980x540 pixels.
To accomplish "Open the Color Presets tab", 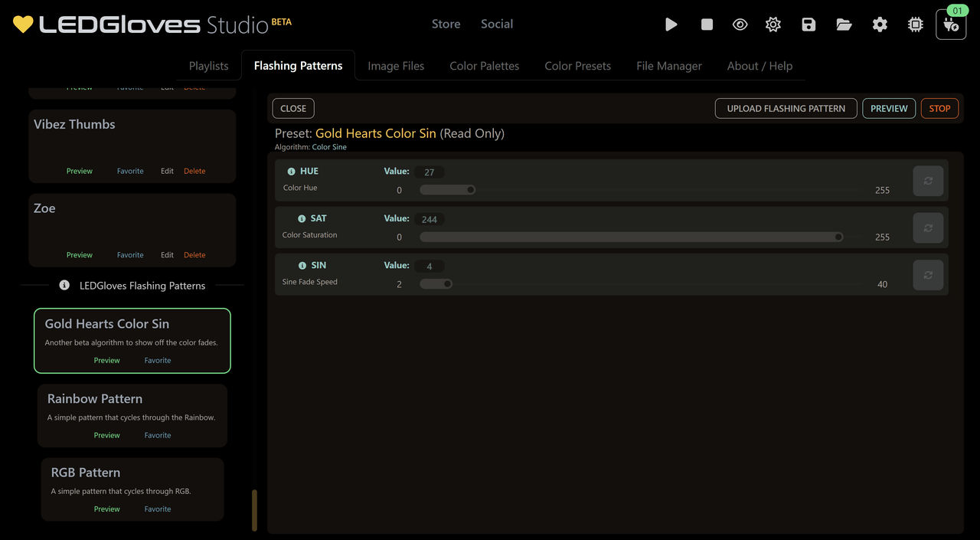I will 578,66.
